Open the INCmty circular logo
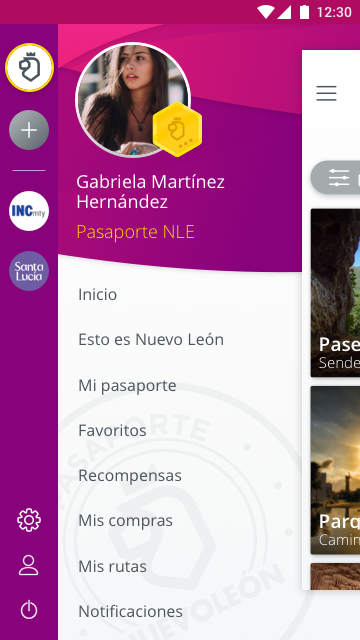 (29, 211)
